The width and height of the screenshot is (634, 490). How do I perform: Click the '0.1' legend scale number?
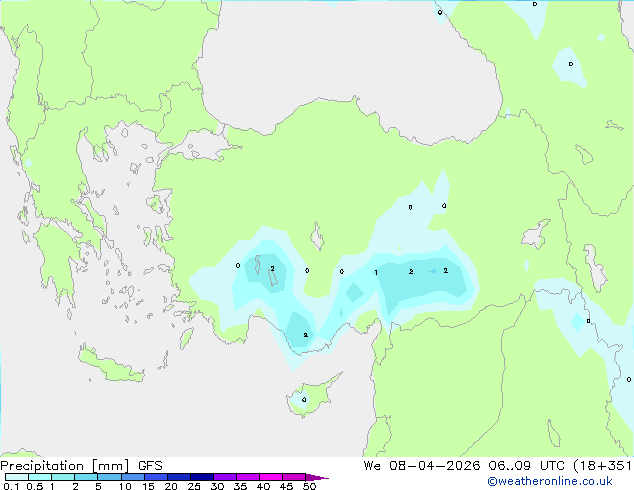(x=11, y=486)
